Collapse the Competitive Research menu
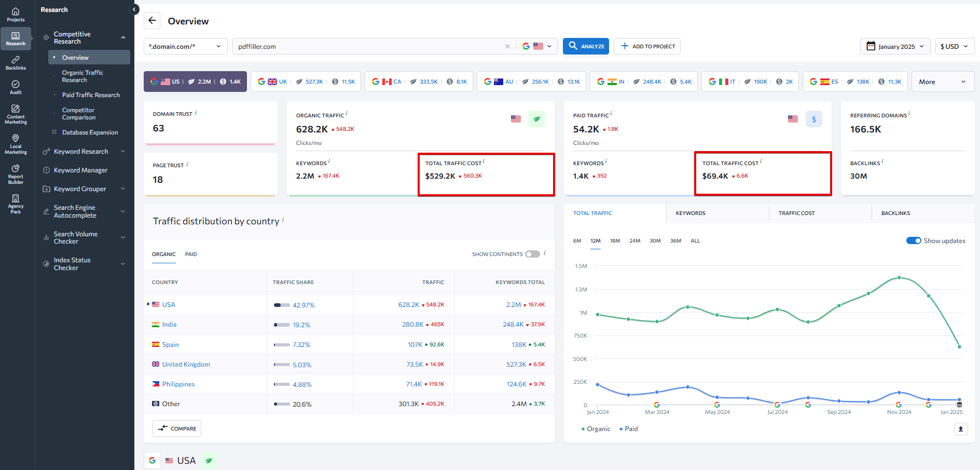 coord(123,38)
